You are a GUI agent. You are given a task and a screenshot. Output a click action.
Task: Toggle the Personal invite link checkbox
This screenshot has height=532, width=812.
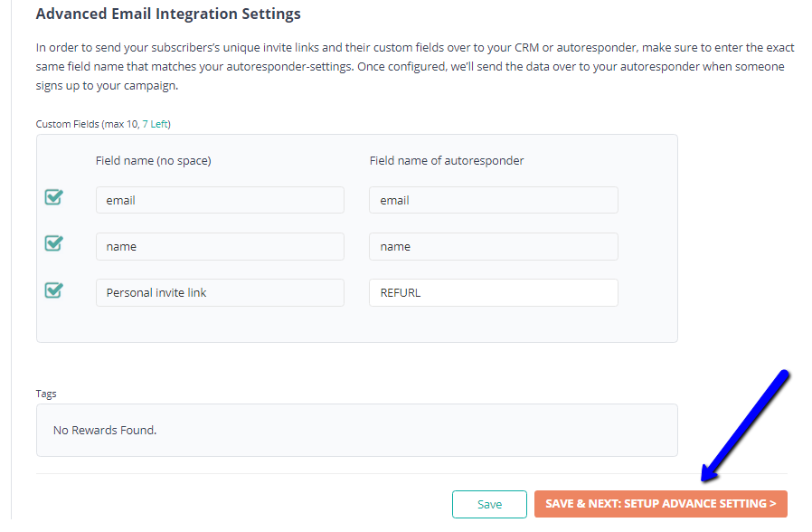click(53, 290)
